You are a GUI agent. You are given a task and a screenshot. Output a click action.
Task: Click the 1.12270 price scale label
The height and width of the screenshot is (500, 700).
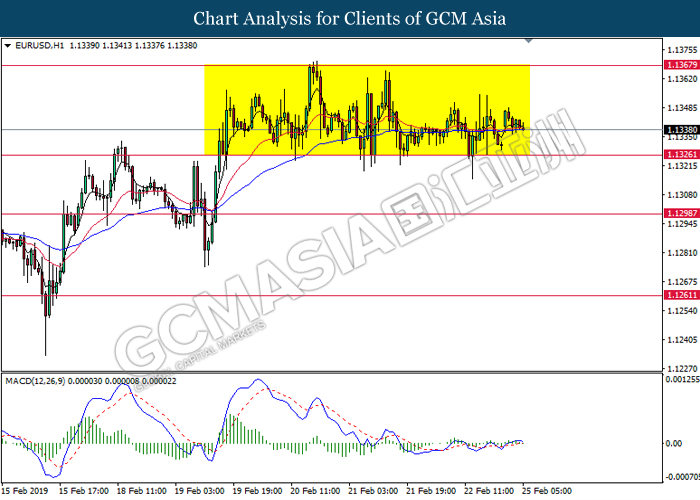click(680, 368)
